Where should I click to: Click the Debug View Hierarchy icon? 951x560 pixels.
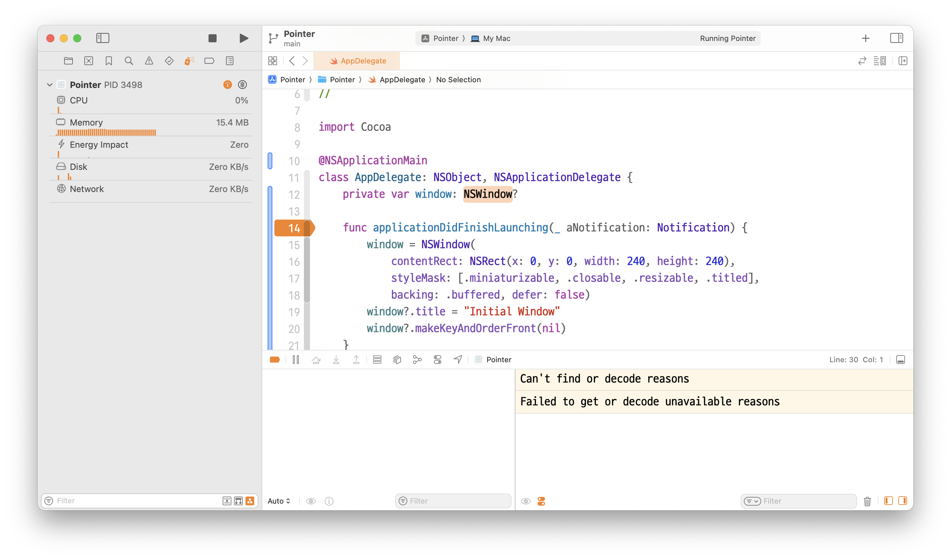[x=397, y=360]
